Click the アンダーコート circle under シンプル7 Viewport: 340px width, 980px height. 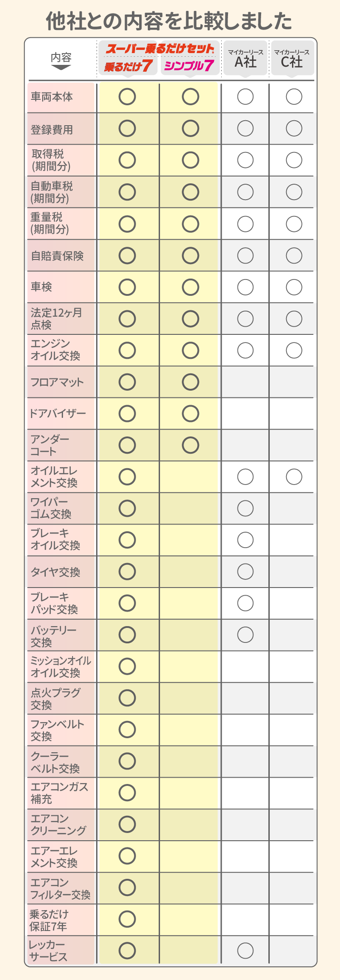click(x=190, y=445)
